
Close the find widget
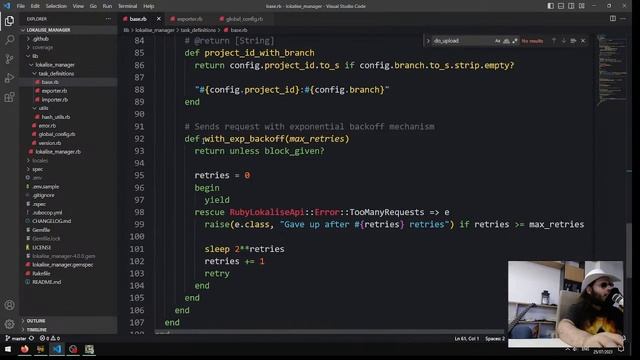tap(583, 41)
